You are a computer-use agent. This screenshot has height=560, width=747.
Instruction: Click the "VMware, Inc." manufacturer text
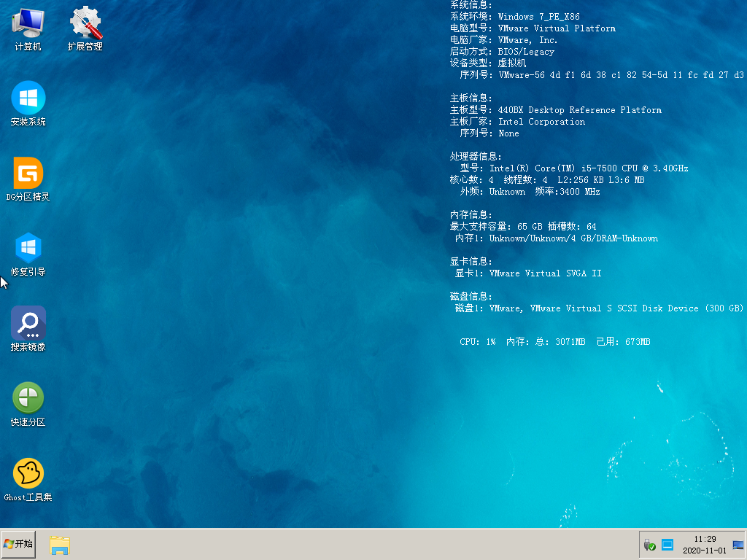(528, 40)
